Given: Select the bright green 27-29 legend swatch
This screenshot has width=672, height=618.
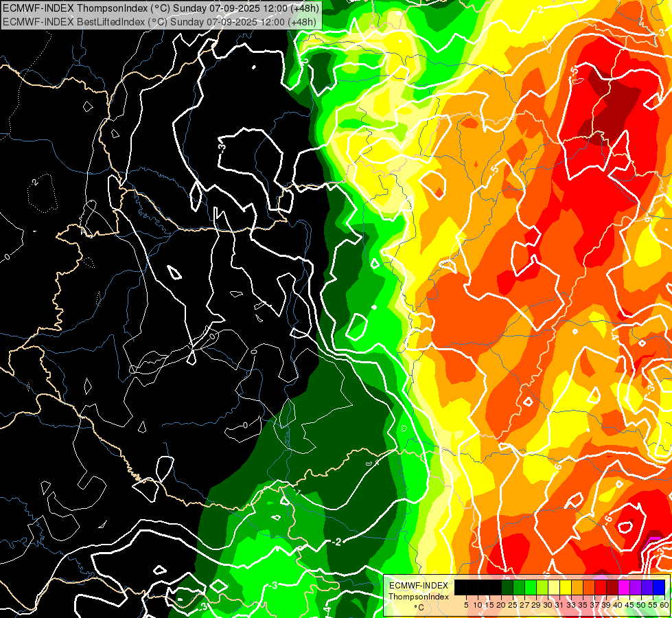Looking at the screenshot, I should pyautogui.click(x=531, y=587).
